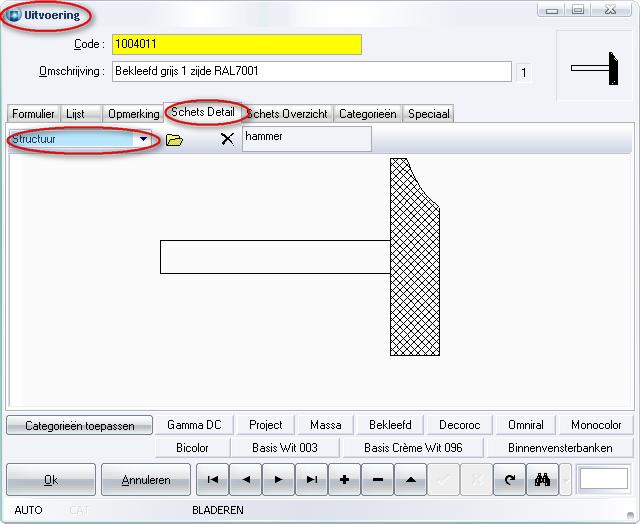Screen dimensions: 640x524
Task: Click the AUTO status bar entry
Action: click(28, 510)
